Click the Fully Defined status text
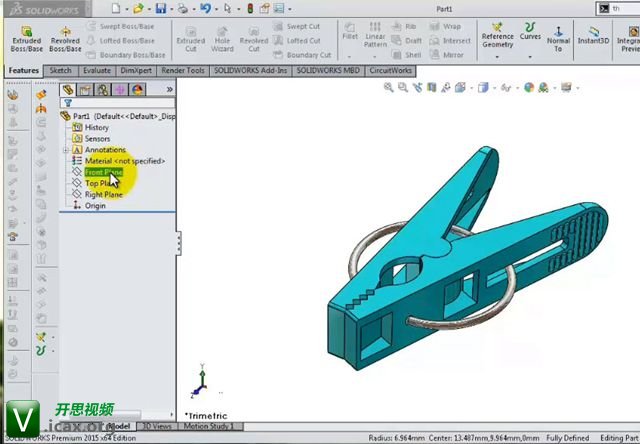Viewport: 640px width, 444px height. click(567, 438)
